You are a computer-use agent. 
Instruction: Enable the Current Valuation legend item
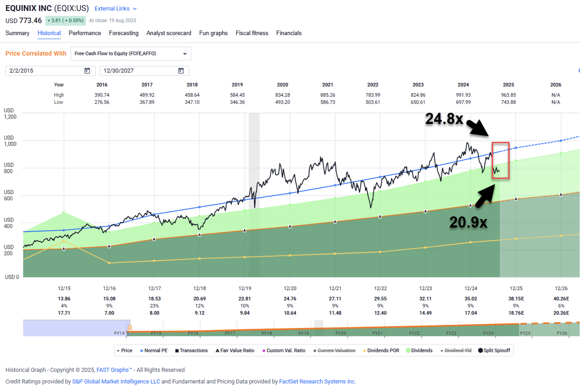(334, 351)
